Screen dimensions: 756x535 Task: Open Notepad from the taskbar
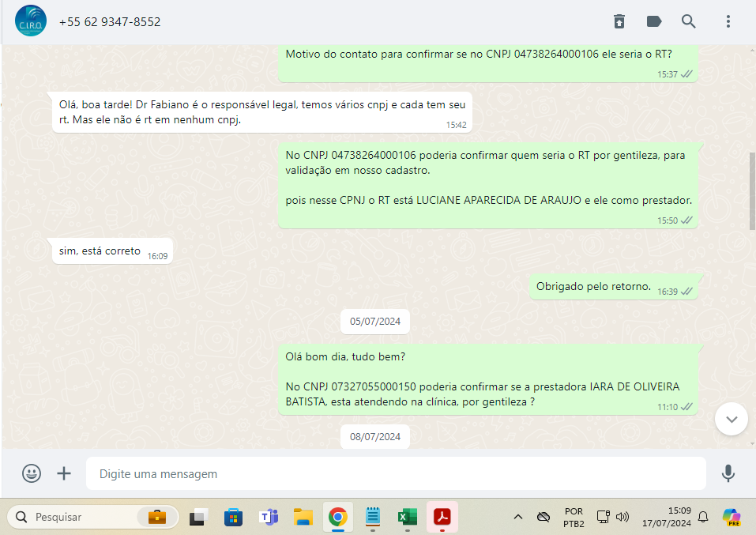point(373,517)
